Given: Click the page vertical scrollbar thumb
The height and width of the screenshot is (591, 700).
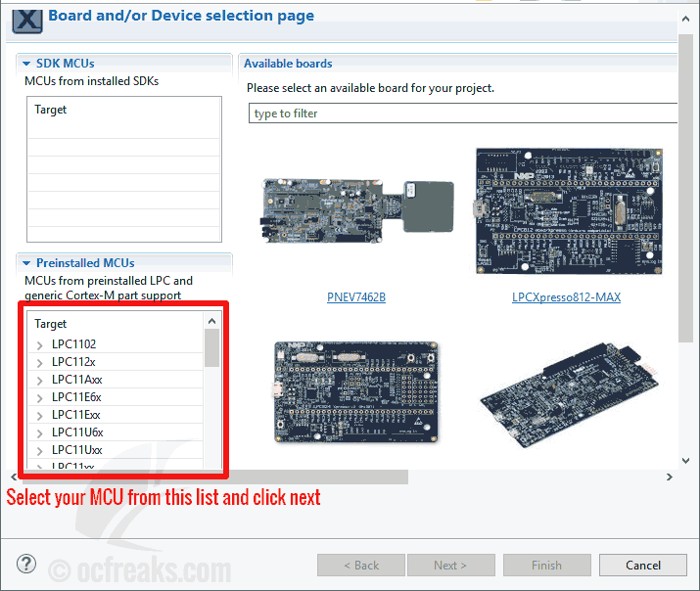Looking at the screenshot, I should click(x=685, y=187).
